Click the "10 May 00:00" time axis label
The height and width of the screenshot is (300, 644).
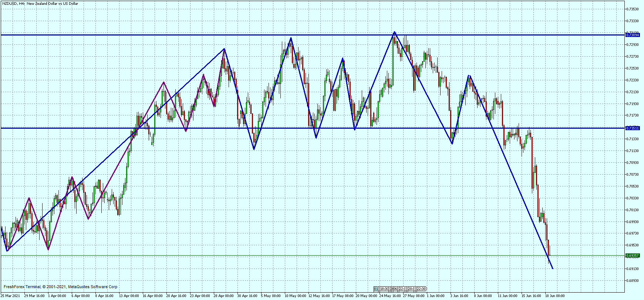(295, 296)
